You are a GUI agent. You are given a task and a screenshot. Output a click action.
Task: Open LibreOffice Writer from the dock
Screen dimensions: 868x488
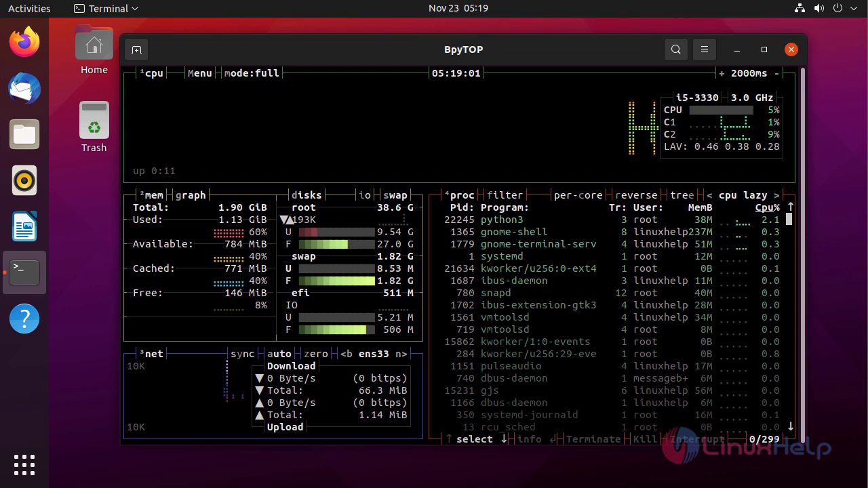tap(24, 227)
